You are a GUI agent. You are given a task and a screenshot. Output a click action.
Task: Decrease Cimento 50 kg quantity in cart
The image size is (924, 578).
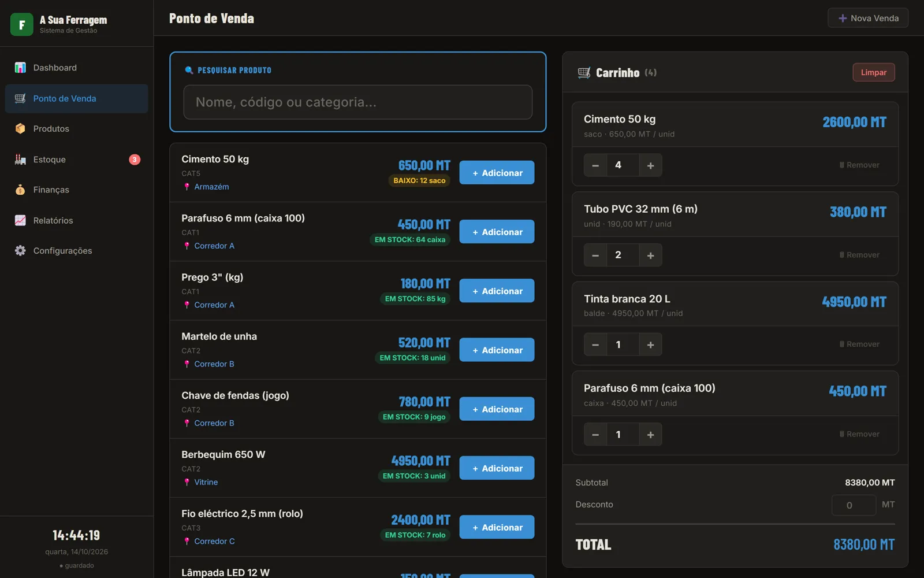coord(595,165)
